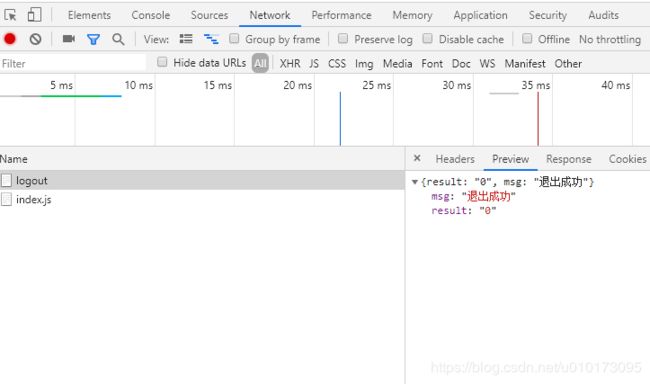The image size is (650, 384).
Task: Filter requests by XHR
Action: 290,63
